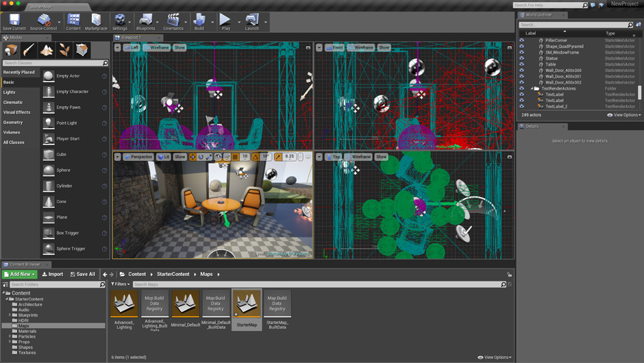Select the Advanced_Lighting map thumbnail
The image size is (644, 363).
click(124, 303)
